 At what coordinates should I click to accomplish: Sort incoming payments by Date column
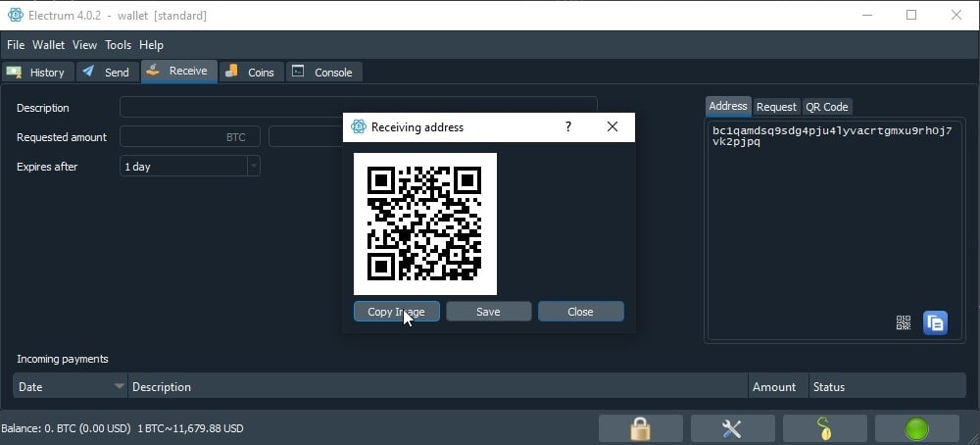pos(70,387)
